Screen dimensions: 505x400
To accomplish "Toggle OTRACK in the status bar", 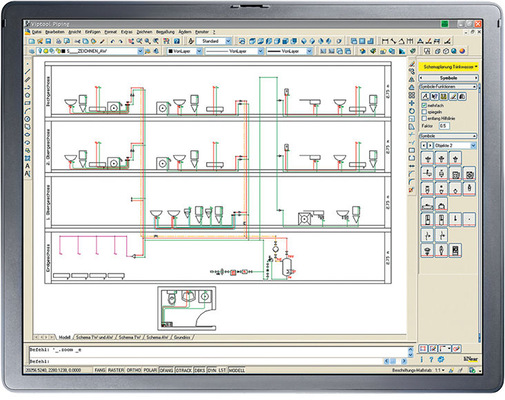I will pos(184,370).
